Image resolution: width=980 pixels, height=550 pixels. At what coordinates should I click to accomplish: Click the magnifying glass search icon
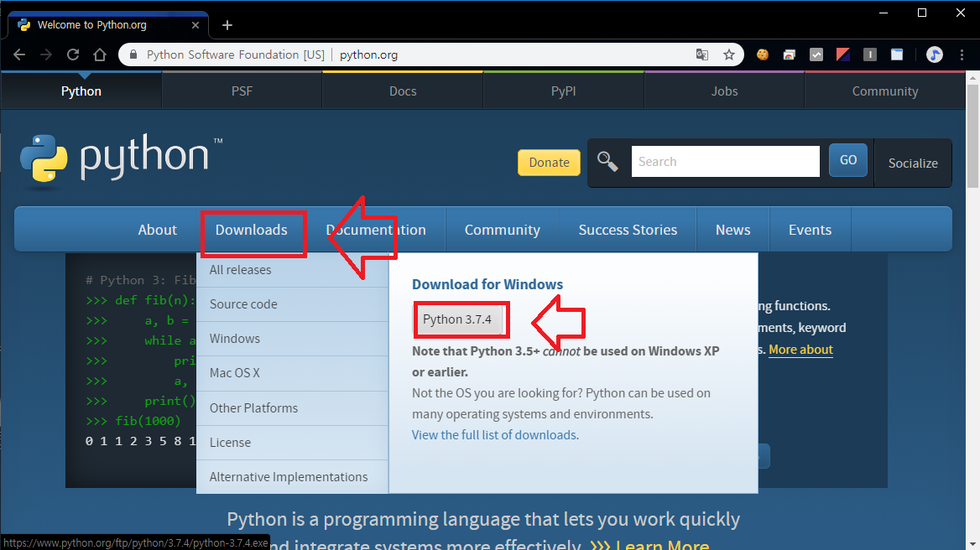(607, 162)
